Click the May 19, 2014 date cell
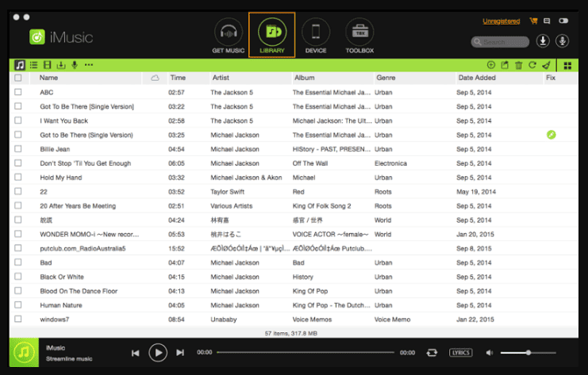The width and height of the screenshot is (588, 375). click(x=476, y=192)
